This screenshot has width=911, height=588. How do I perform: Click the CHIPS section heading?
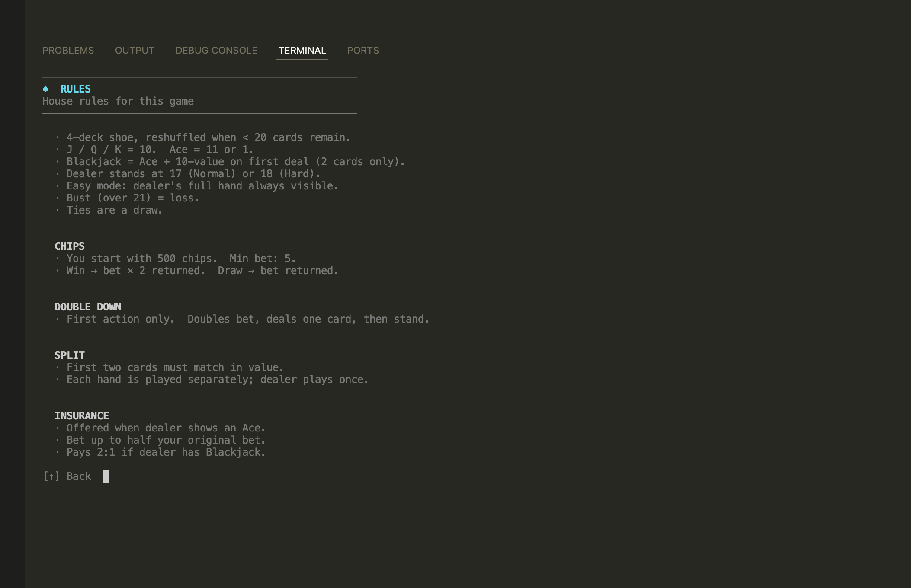pos(70,246)
